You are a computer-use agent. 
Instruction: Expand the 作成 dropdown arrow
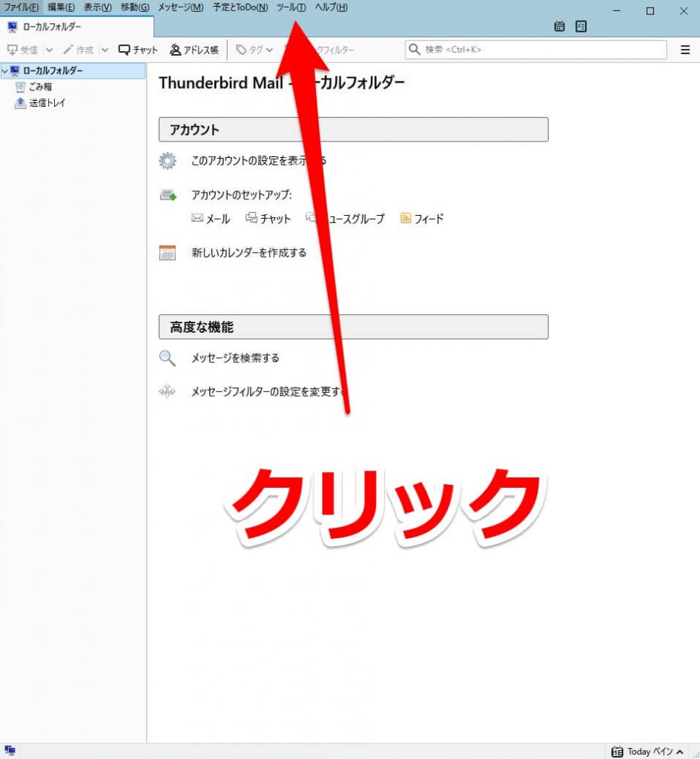[105, 50]
